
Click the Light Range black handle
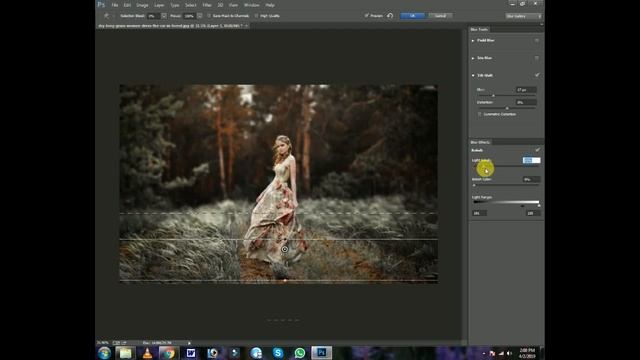(522, 206)
